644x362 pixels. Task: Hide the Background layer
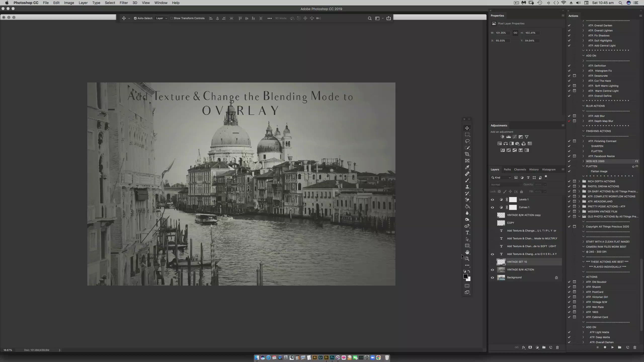pos(492,278)
